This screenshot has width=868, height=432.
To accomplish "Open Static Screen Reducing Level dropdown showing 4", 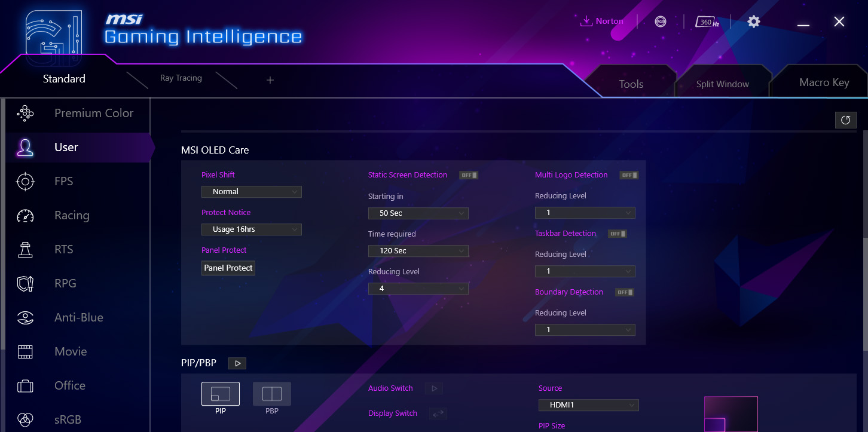I will [x=418, y=289].
